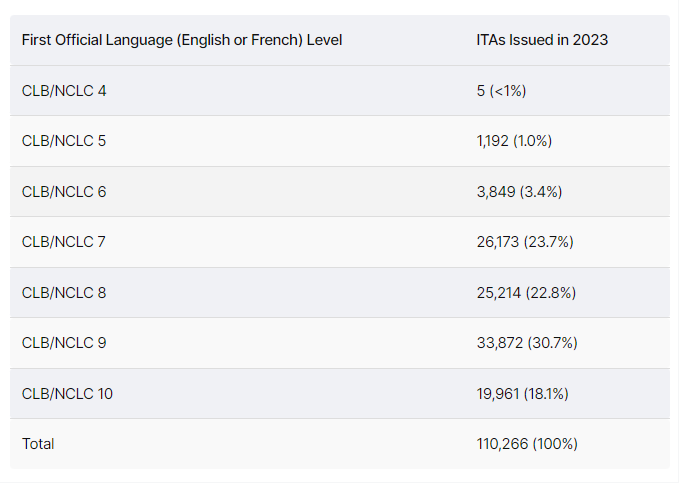
Task: Click the value 26,173 (23.7%)
Action: click(525, 242)
